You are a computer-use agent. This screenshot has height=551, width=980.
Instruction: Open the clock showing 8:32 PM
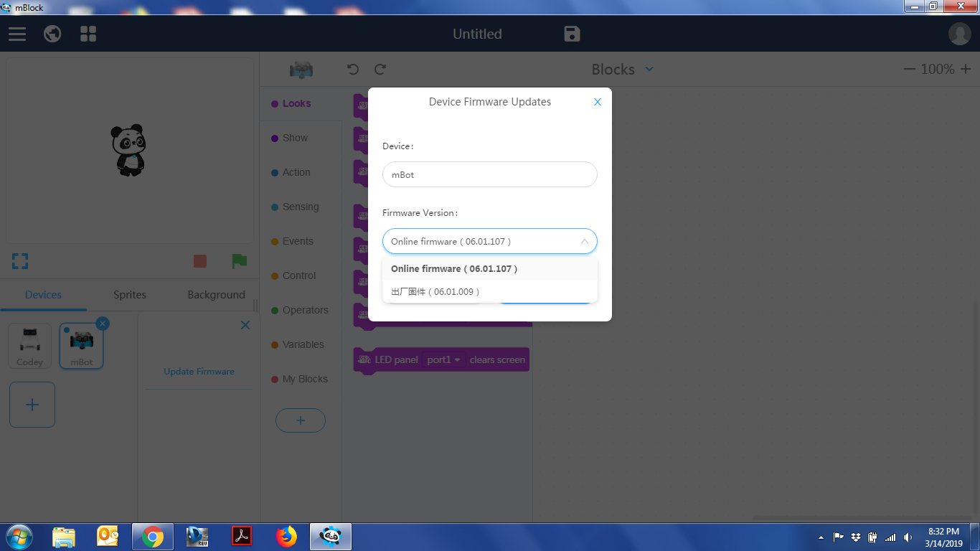[x=943, y=537]
